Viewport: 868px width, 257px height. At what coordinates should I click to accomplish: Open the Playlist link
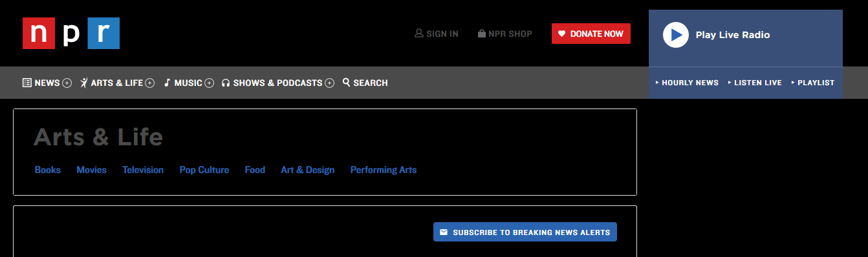pyautogui.click(x=813, y=83)
